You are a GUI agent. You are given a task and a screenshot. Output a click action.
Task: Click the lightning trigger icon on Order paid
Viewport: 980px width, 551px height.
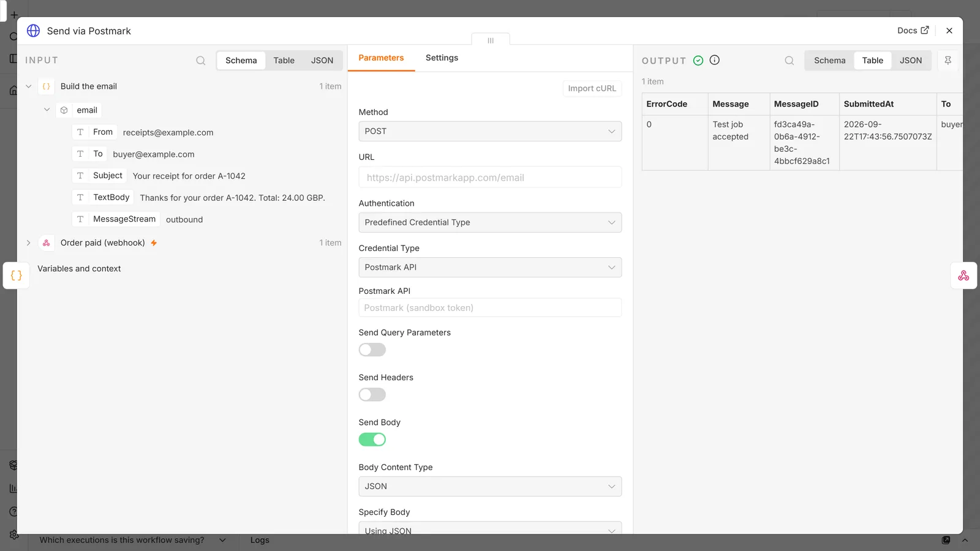point(154,243)
